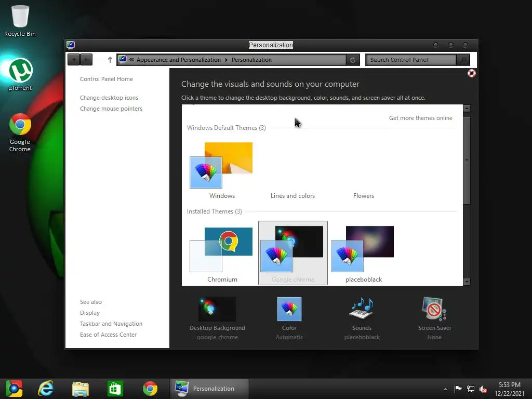Click the Forward navigation arrow button

(86, 60)
